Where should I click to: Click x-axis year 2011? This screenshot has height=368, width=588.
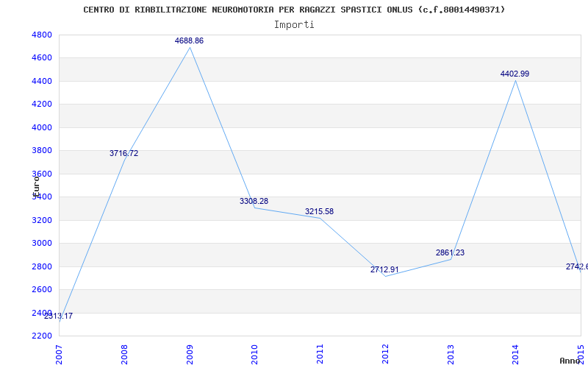(320, 354)
